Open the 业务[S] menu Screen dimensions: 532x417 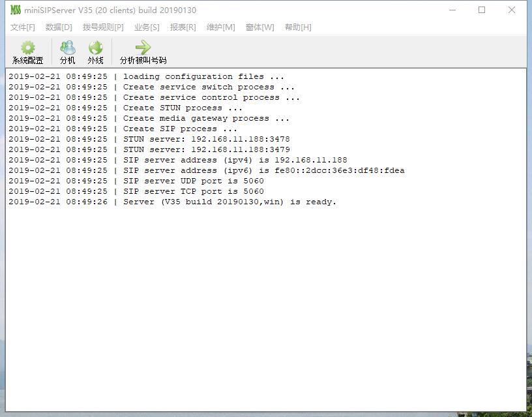[147, 27]
